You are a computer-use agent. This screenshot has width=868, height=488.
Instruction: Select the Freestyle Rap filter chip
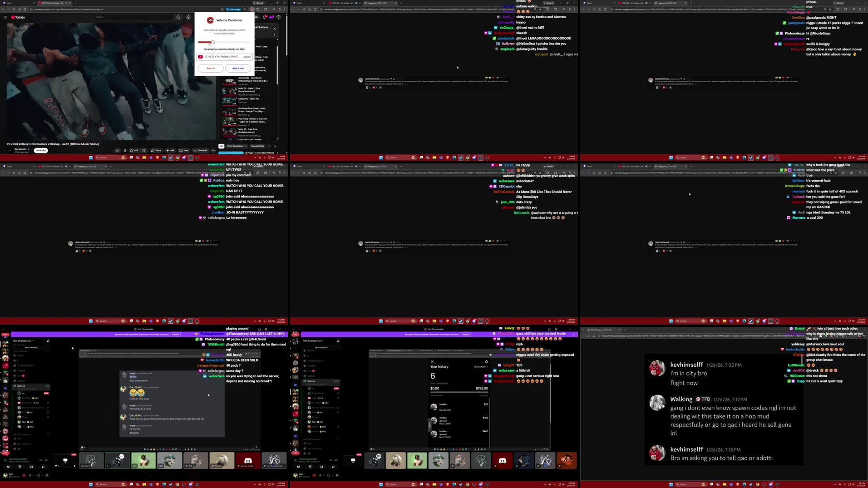click(258, 146)
